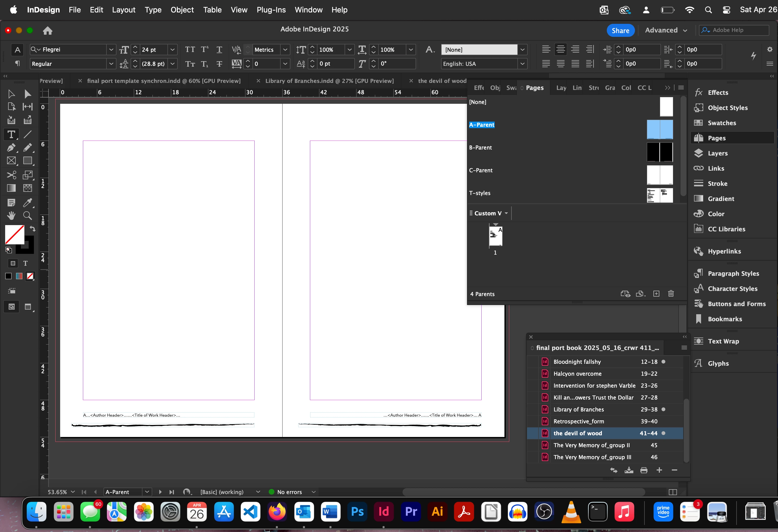The width and height of the screenshot is (778, 532).
Task: Enable align center paragraph button
Action: pyautogui.click(x=560, y=50)
